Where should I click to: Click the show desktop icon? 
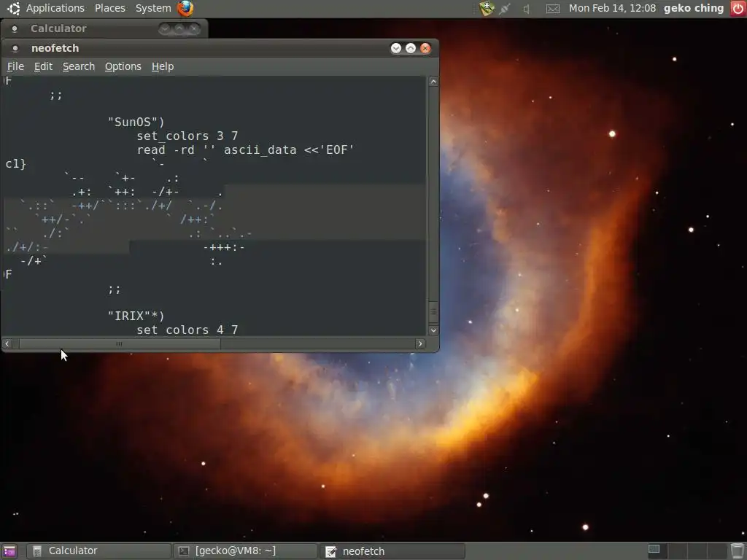coord(9,551)
